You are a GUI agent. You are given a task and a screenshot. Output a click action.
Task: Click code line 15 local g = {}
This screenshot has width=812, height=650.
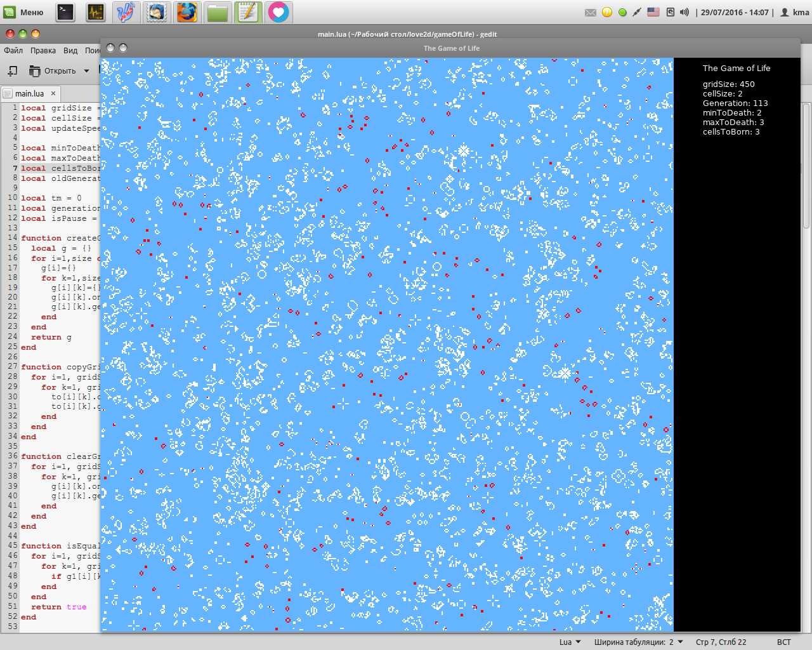coord(61,248)
